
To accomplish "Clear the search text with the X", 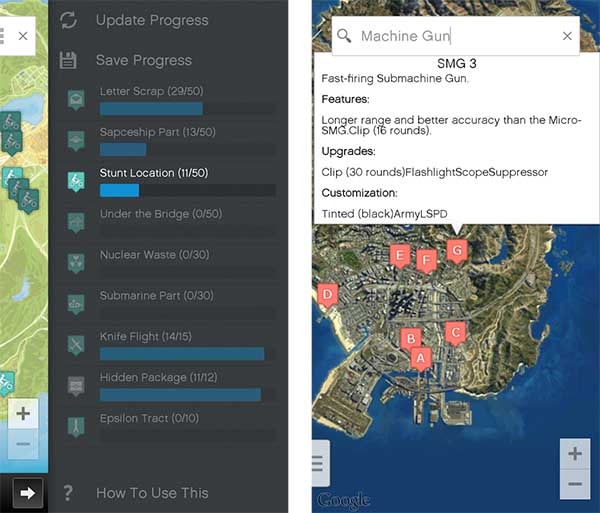I will (x=567, y=36).
